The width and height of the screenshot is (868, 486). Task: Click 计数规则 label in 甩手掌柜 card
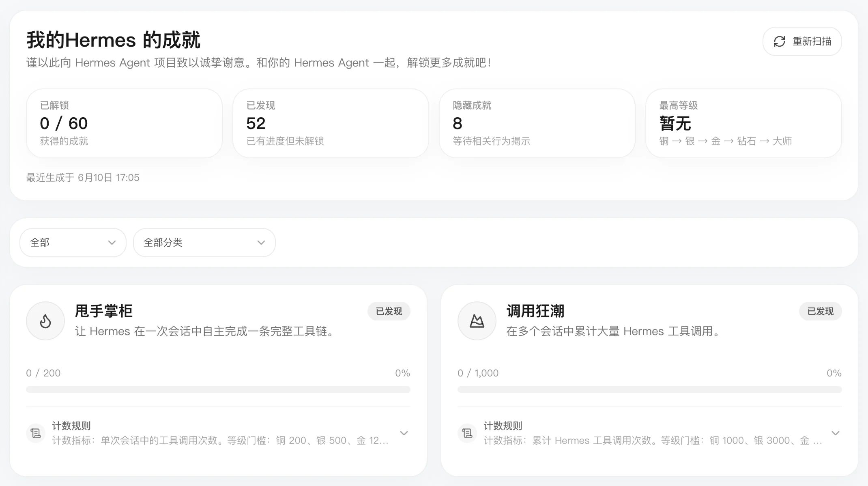pyautogui.click(x=71, y=426)
